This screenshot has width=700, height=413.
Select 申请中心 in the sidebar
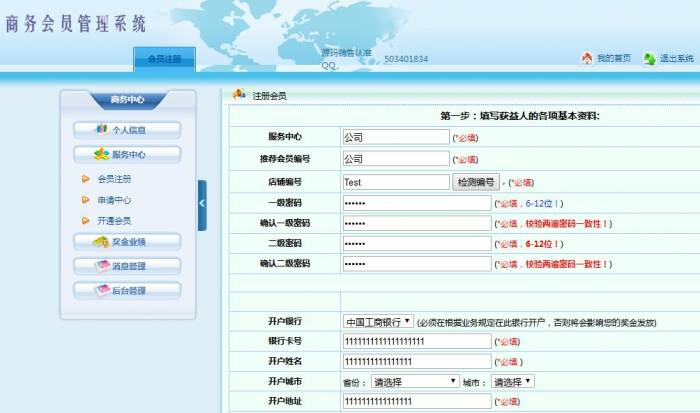tap(114, 200)
